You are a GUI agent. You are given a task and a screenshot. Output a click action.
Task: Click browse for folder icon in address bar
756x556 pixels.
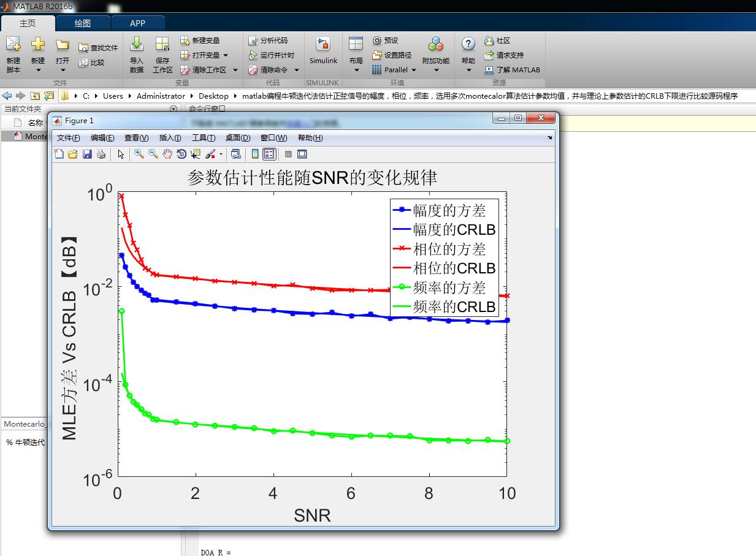tap(48, 96)
